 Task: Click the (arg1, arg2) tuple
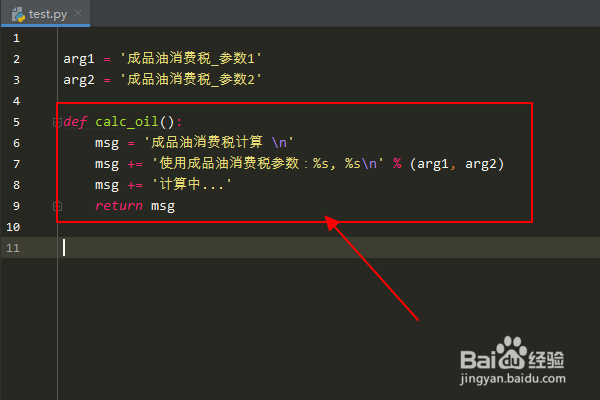pos(457,164)
